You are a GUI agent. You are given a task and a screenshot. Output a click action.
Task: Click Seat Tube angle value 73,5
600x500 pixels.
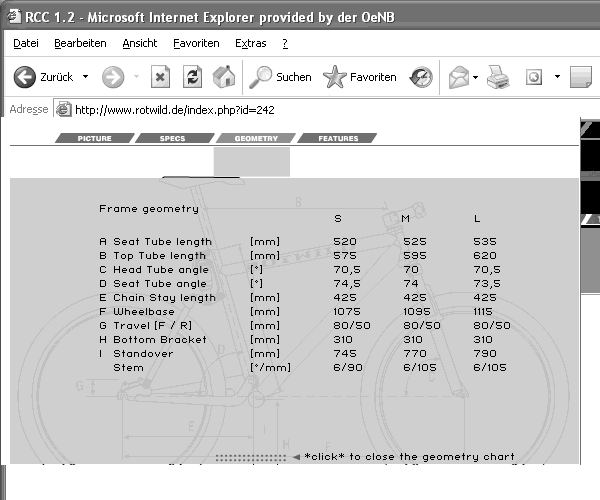(487, 284)
